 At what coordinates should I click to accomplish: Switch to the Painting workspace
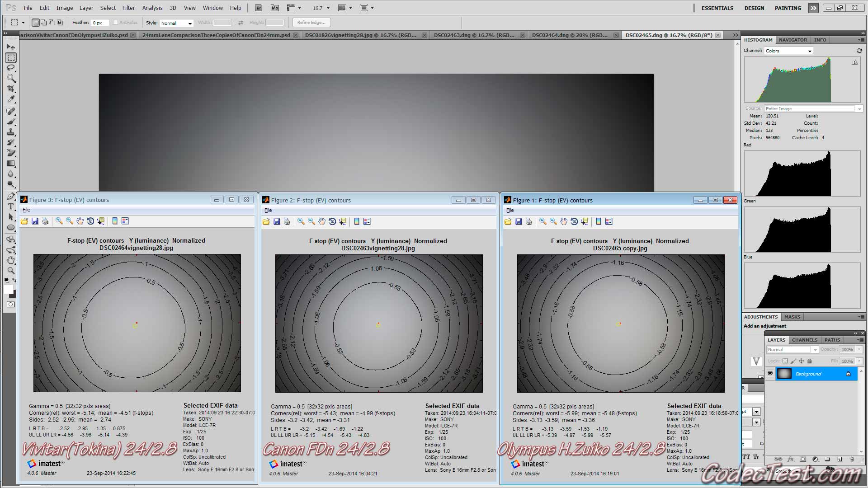point(788,8)
